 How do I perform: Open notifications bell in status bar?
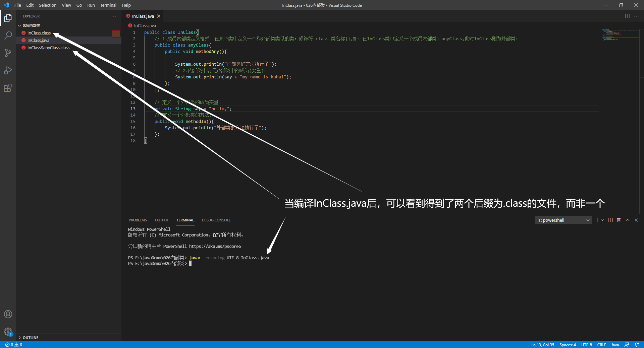(637, 345)
